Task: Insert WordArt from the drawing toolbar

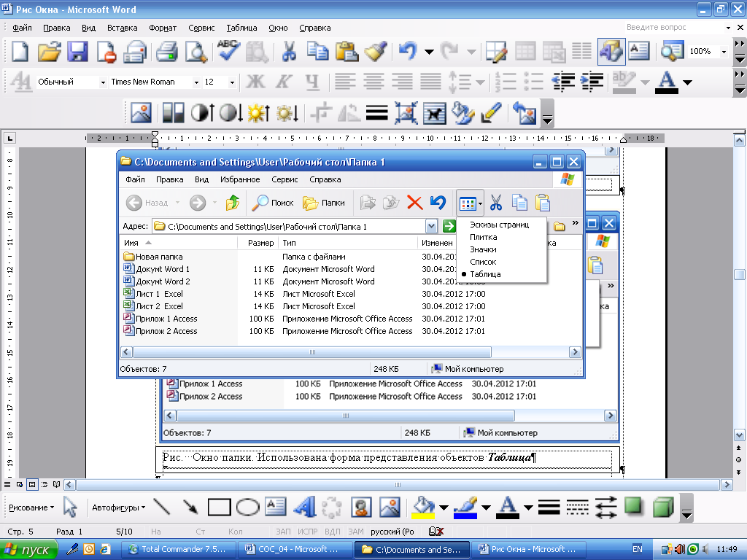Action: point(304,507)
